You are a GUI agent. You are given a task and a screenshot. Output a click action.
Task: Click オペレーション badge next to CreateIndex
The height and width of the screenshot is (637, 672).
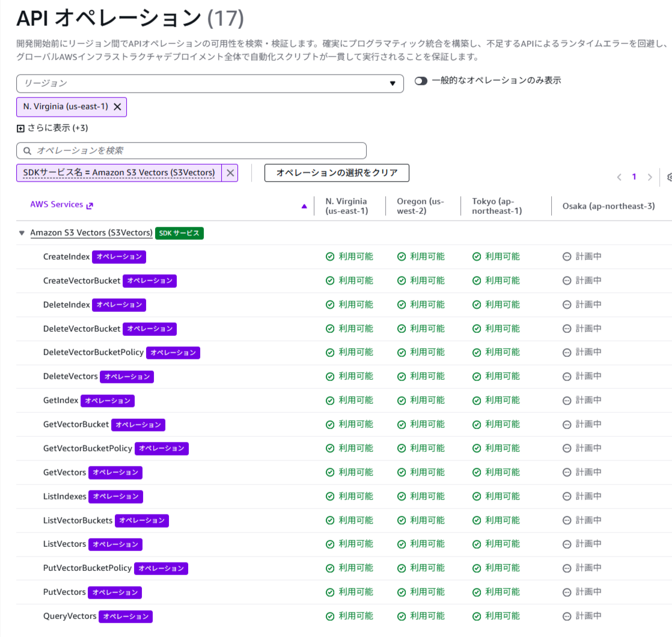tap(119, 257)
